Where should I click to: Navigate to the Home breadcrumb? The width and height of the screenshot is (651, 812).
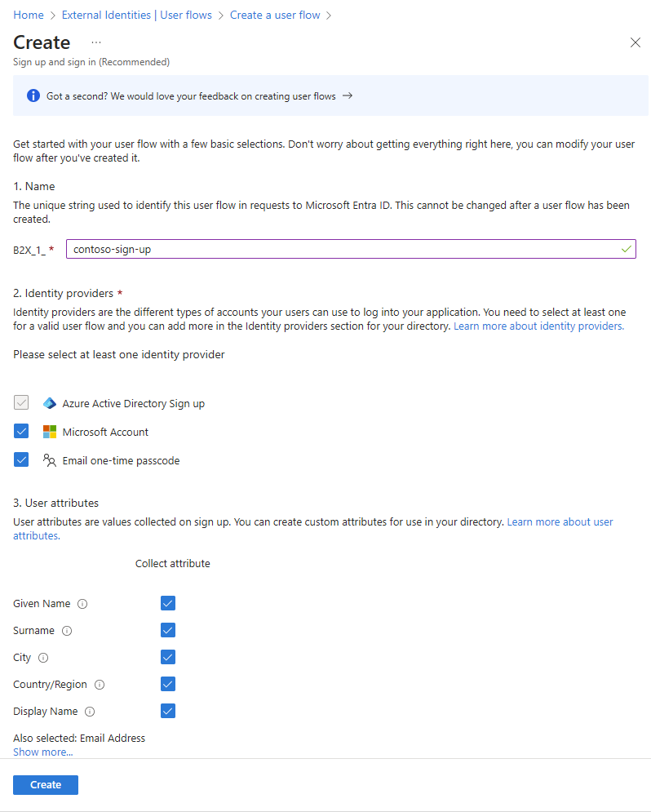(x=28, y=15)
